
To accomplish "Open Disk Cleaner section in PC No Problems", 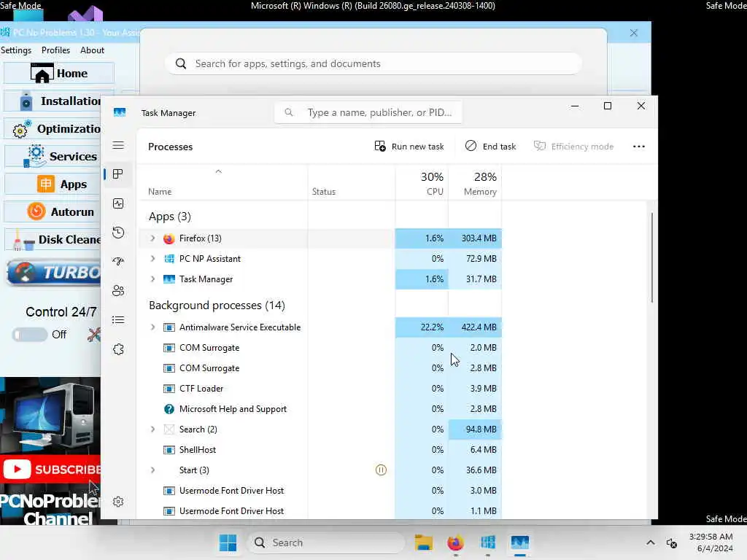I will pyautogui.click(x=53, y=239).
